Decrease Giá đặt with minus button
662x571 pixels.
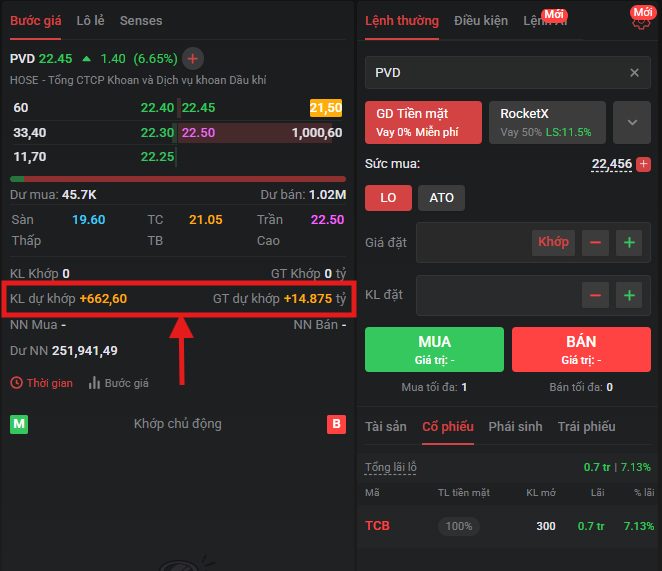click(596, 242)
